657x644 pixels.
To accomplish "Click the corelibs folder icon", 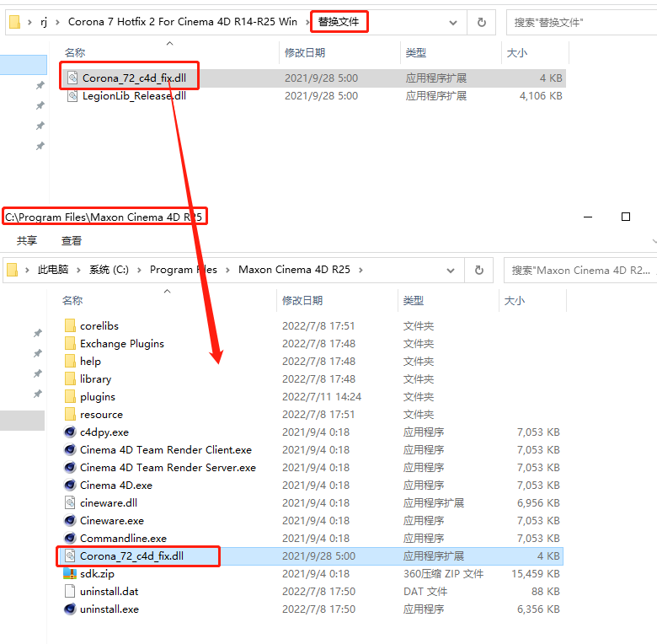I will [70, 325].
